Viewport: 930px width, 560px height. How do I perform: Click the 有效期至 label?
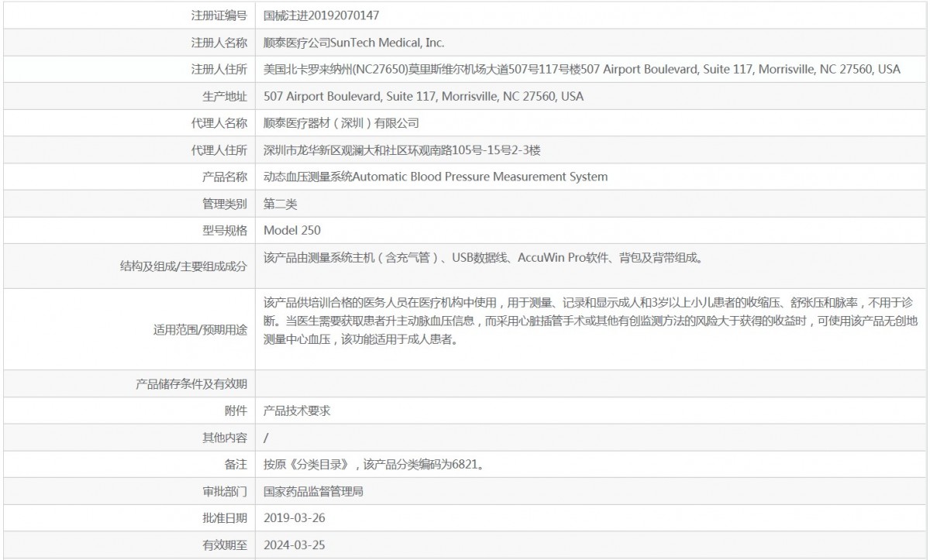(x=225, y=545)
